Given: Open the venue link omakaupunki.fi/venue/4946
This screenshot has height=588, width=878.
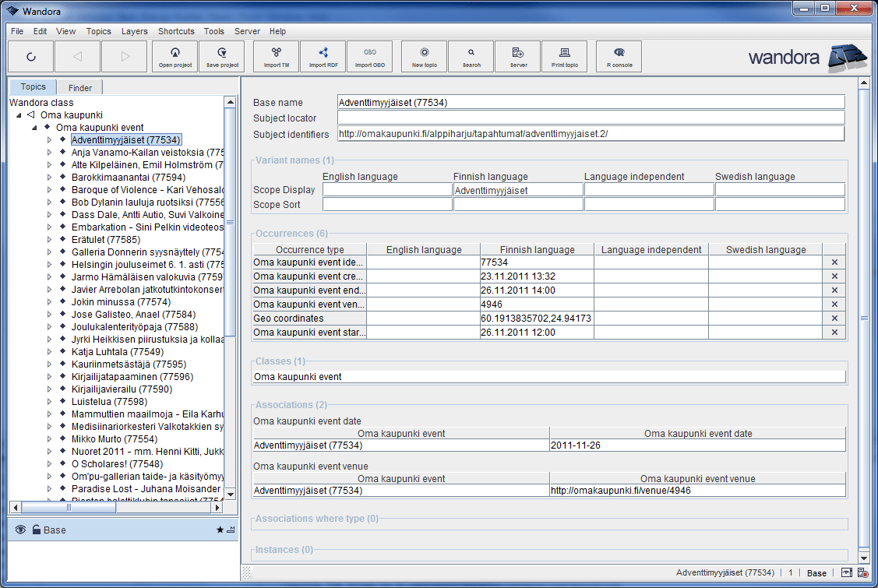Looking at the screenshot, I should pyautogui.click(x=620, y=491).
